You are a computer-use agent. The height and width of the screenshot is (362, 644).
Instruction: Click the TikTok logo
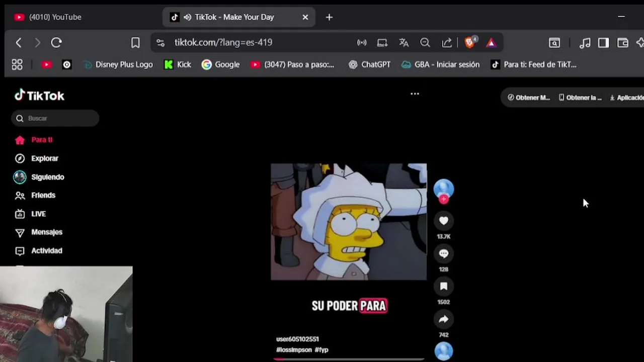39,95
